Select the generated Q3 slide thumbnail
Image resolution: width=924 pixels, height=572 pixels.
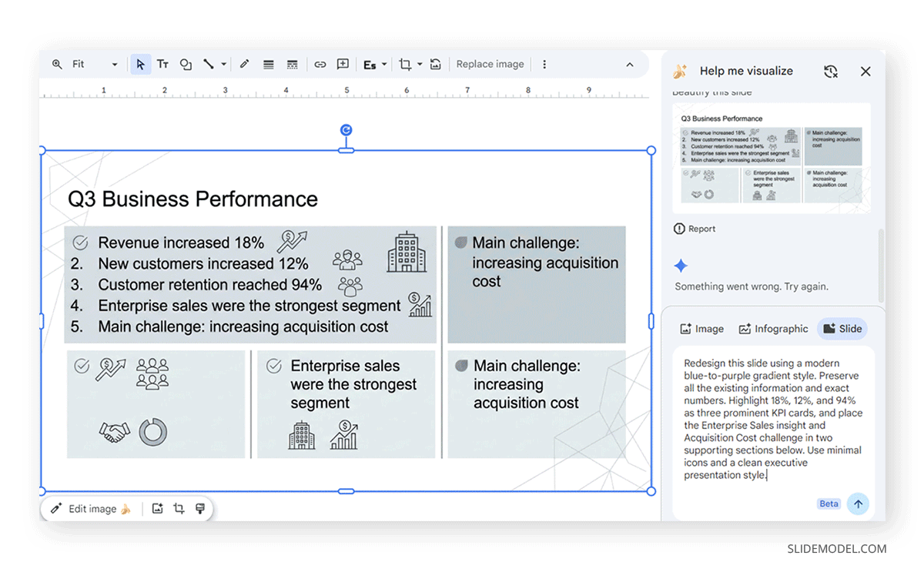[x=771, y=158]
